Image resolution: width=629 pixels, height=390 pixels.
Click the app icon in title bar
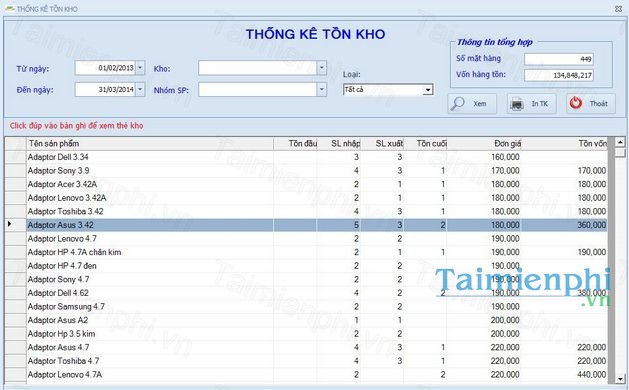(9, 8)
